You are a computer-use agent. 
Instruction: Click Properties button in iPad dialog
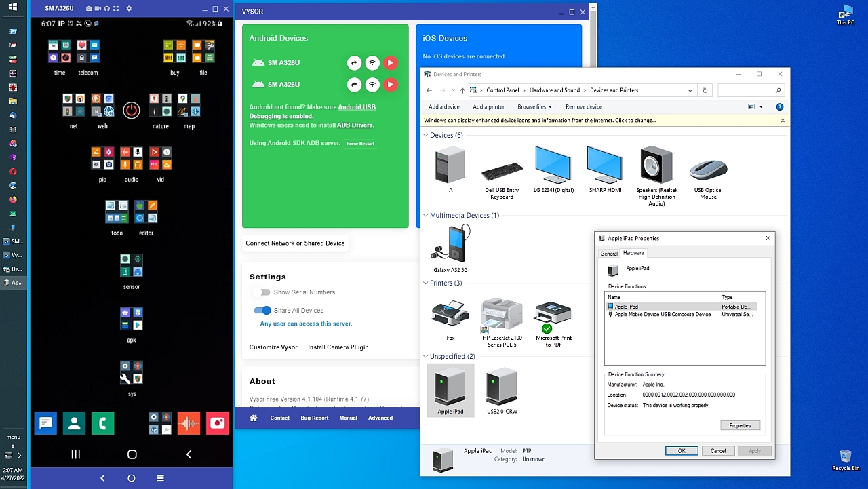click(740, 425)
